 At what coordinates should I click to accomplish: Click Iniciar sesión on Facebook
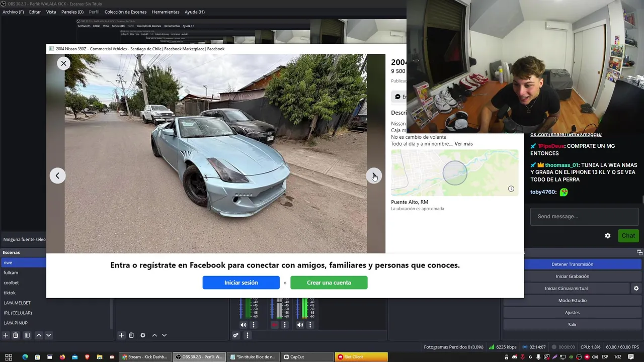(241, 283)
